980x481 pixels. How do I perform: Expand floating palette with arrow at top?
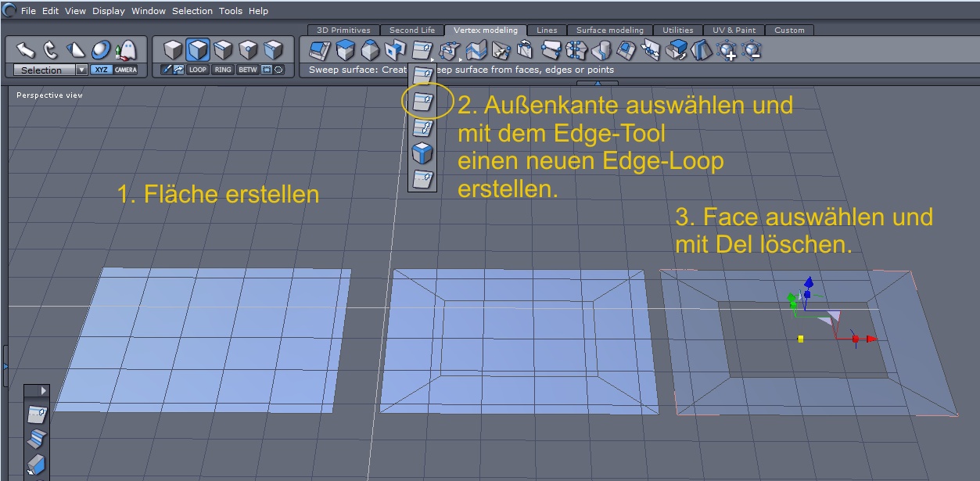tap(44, 390)
